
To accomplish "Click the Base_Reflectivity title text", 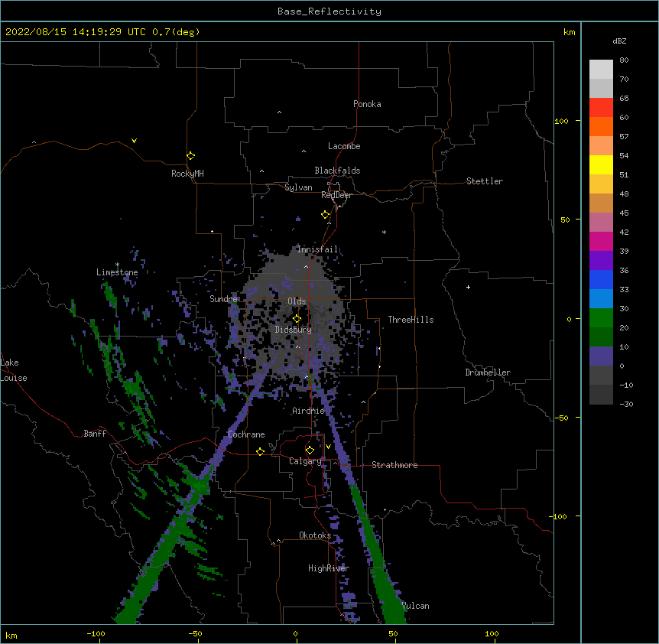I will [329, 11].
